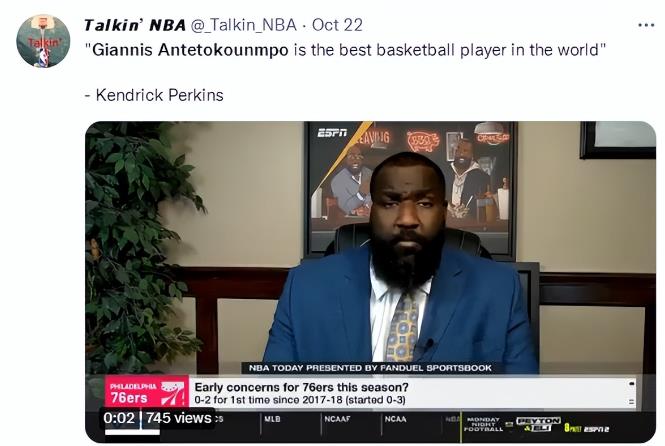Click the Philadelphia 76ers logo badge
The image size is (665, 446).
tap(147, 392)
